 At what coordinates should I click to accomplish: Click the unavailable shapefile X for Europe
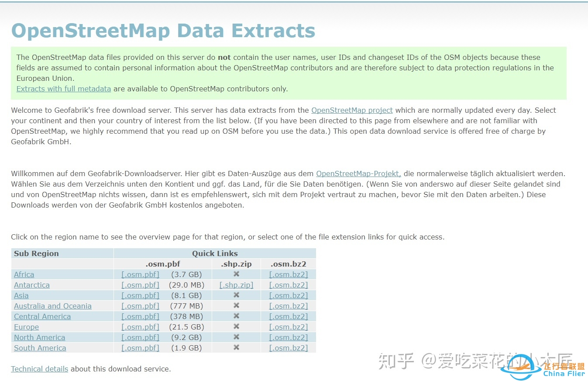pyautogui.click(x=236, y=326)
